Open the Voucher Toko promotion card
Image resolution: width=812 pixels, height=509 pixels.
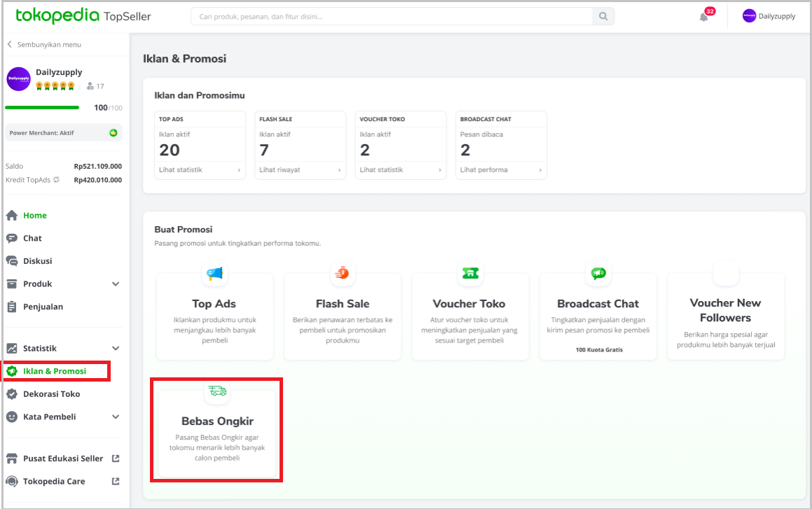click(x=470, y=316)
